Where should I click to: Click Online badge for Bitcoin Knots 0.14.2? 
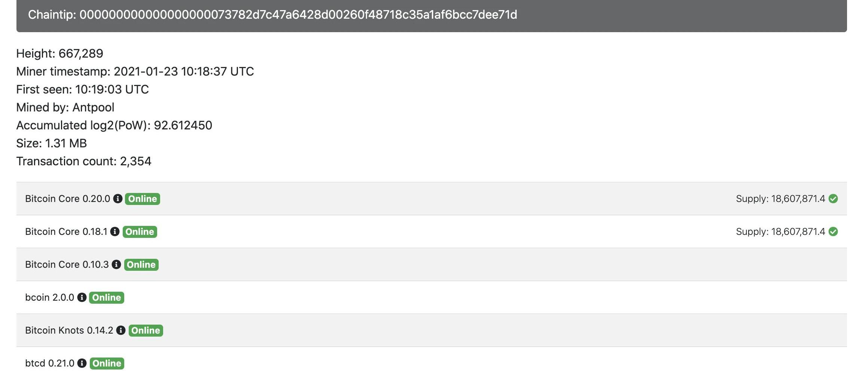146,330
